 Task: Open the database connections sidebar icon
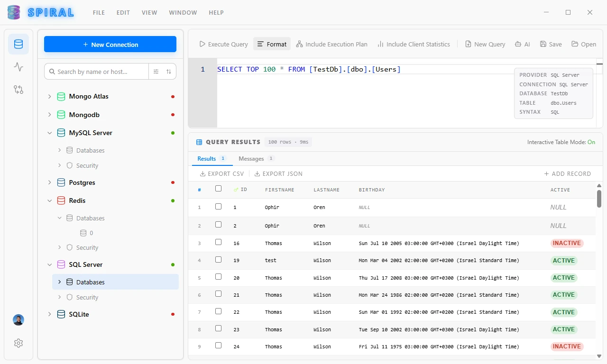coord(18,44)
